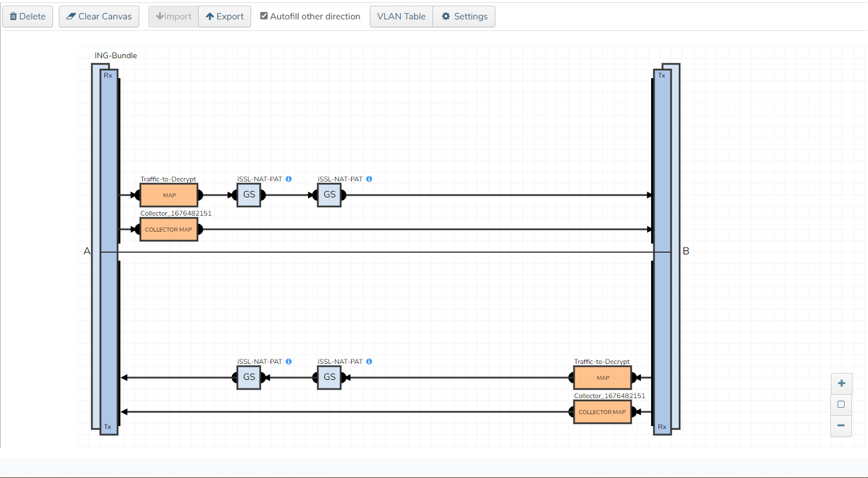Select first GS node in upper flow
Image resolution: width=868 pixels, height=478 pixels.
pyautogui.click(x=249, y=195)
